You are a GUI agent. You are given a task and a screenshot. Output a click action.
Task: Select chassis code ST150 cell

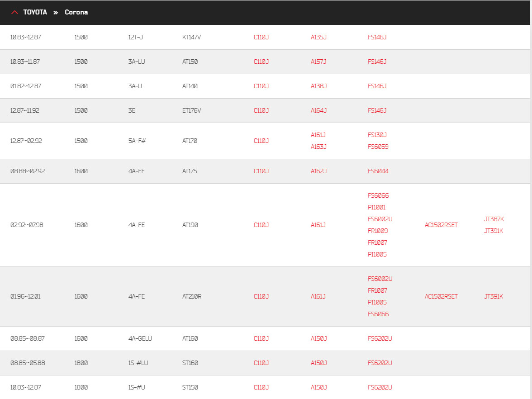point(190,387)
